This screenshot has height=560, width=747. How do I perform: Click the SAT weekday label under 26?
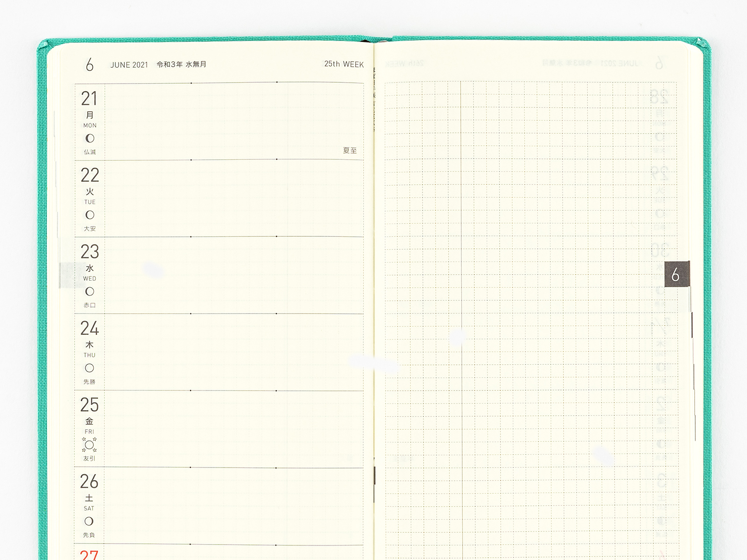(x=89, y=508)
